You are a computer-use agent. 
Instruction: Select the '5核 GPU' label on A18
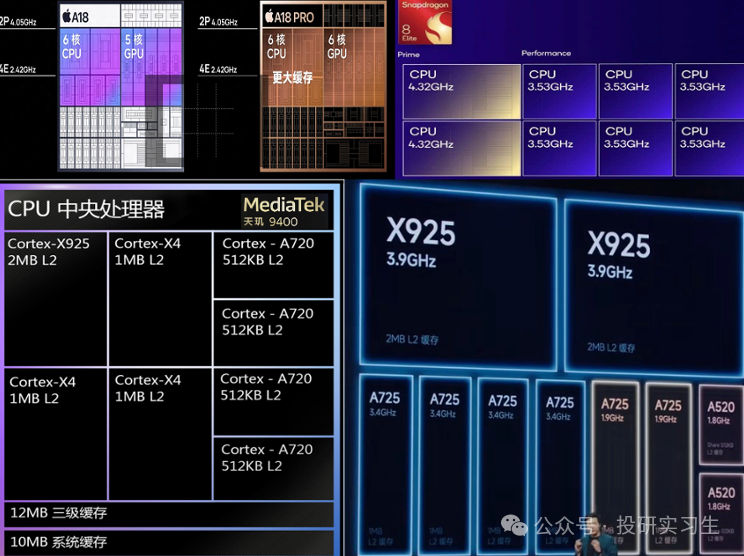pos(134,46)
